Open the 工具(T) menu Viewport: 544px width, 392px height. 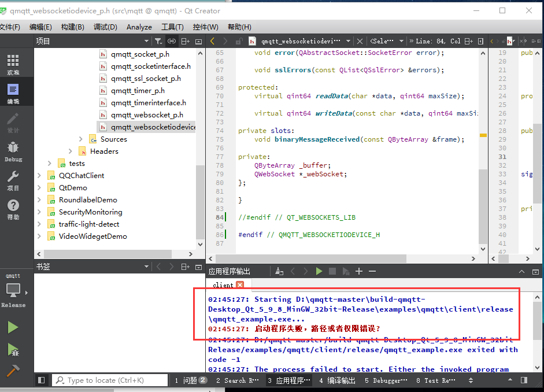[172, 27]
